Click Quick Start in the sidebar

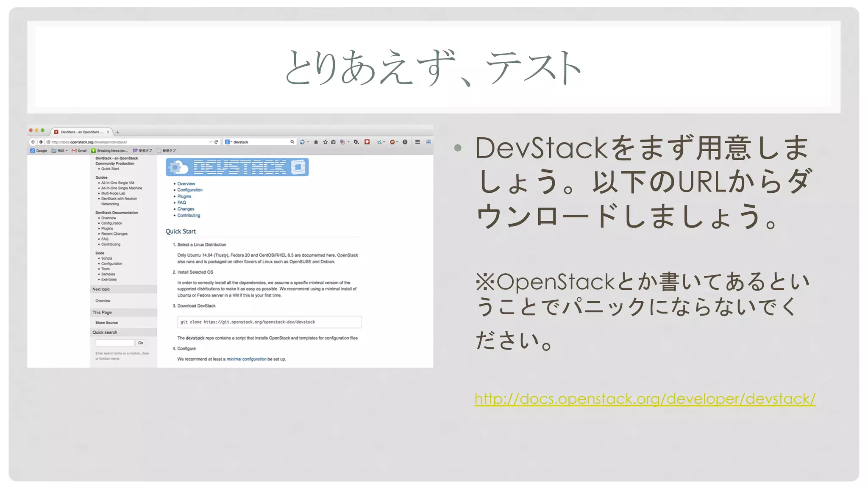click(110, 169)
